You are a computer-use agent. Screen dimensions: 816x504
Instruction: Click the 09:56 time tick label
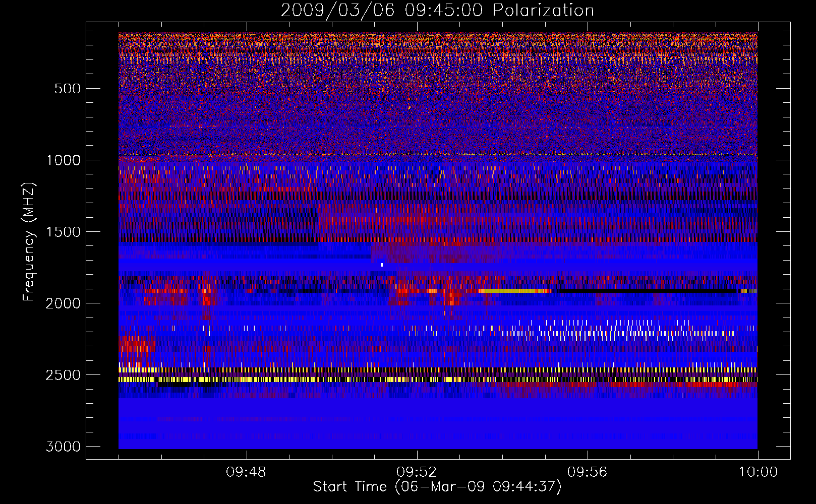click(588, 472)
